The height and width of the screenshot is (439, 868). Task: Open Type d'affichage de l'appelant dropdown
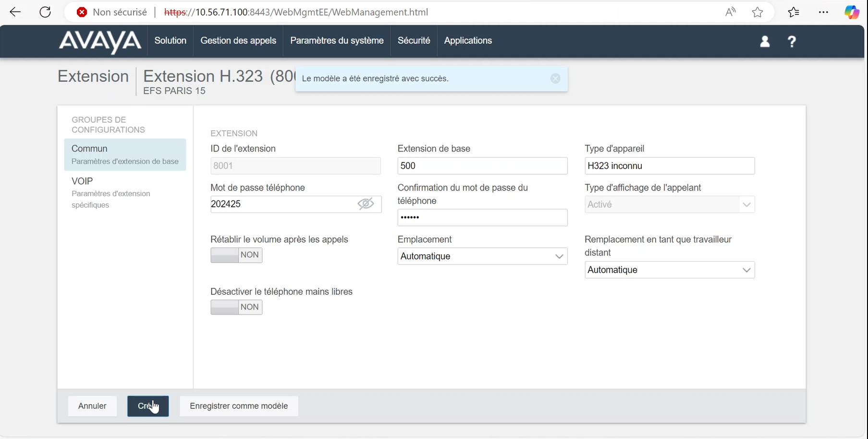669,204
